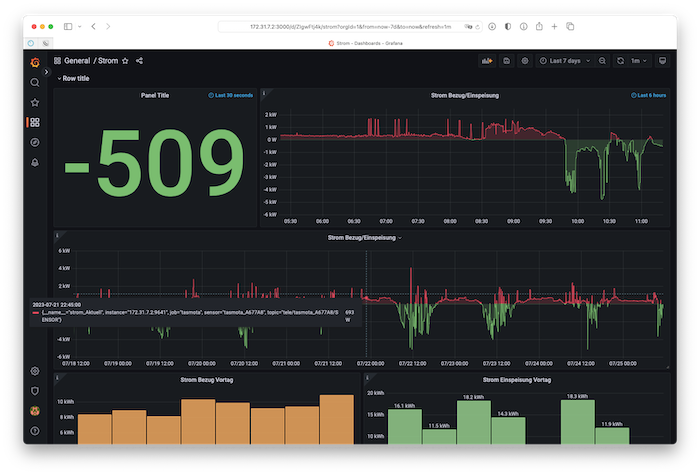Select the Strom - Dashboards - Grafana tab
The width and height of the screenshot is (700, 475).
pyautogui.click(x=365, y=43)
